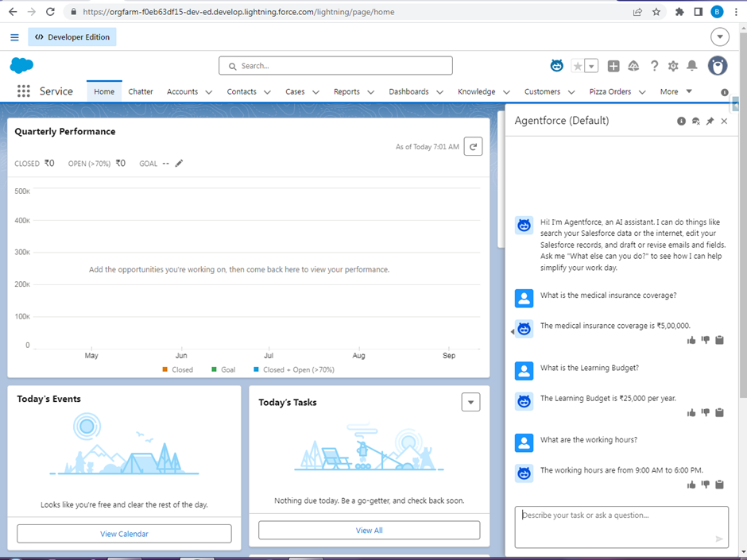The image size is (747, 560).
Task: Click Agentforce panel info icon
Action: point(681,121)
